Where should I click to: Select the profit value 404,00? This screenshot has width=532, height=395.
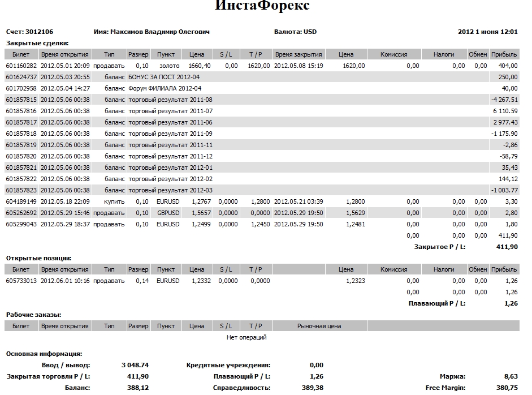point(508,66)
